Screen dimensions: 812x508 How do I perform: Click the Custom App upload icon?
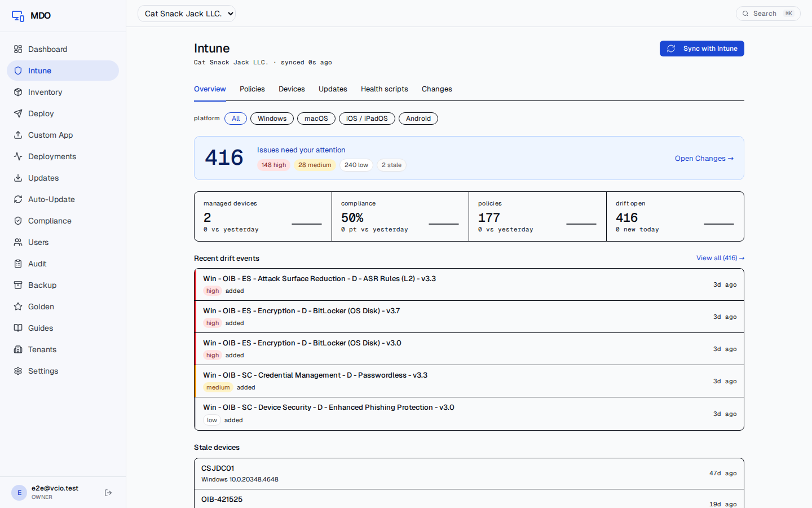tap(18, 135)
